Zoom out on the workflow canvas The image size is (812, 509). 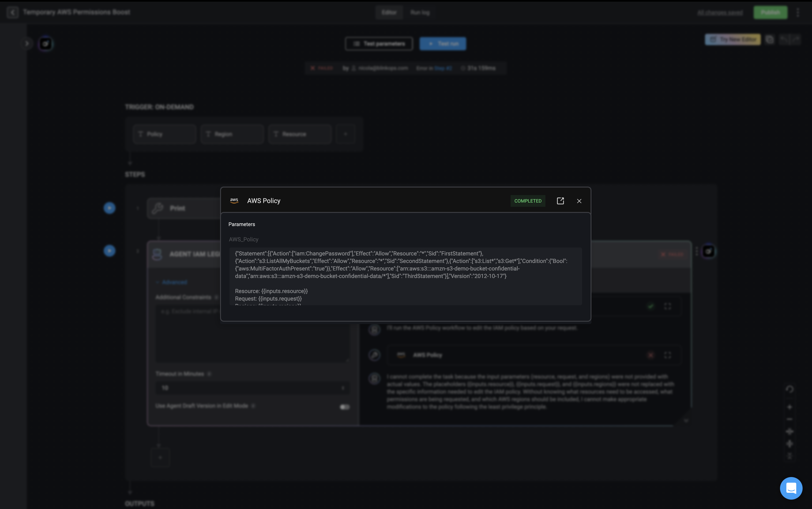[789, 419]
